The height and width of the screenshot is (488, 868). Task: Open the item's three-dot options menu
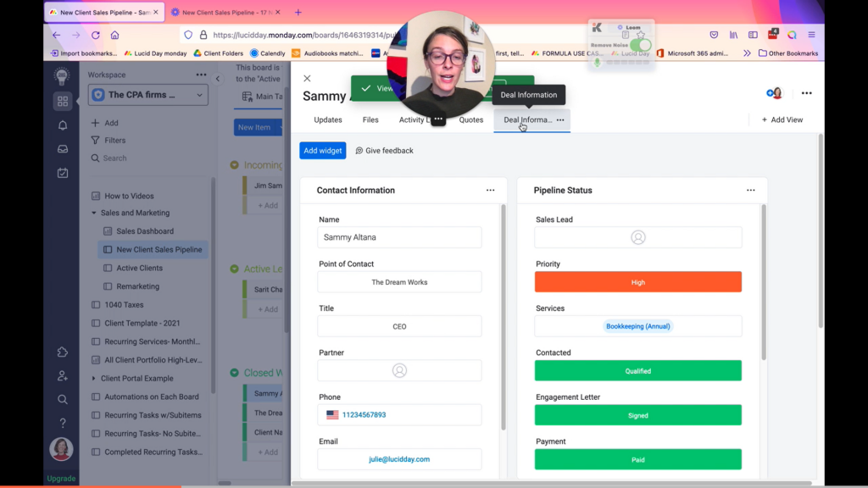807,93
